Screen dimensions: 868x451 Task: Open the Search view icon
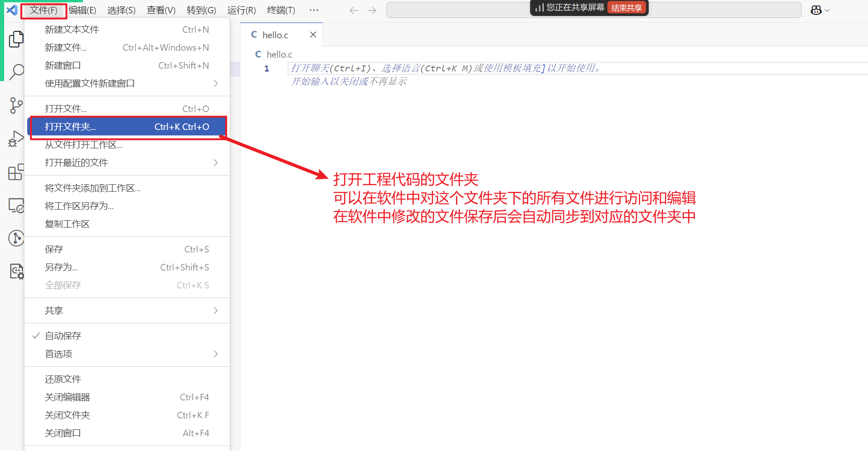click(16, 72)
